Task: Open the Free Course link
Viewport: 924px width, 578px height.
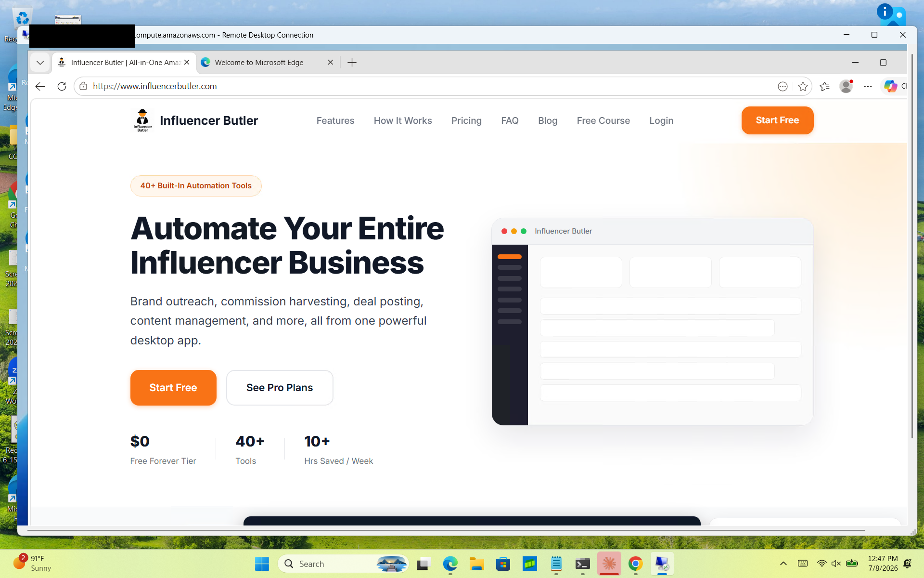Action: click(x=603, y=121)
